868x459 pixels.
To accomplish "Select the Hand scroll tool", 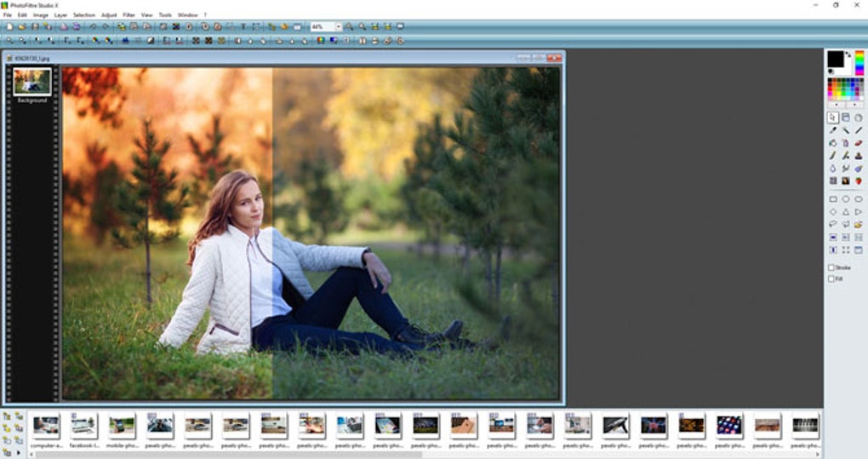I will click(859, 118).
